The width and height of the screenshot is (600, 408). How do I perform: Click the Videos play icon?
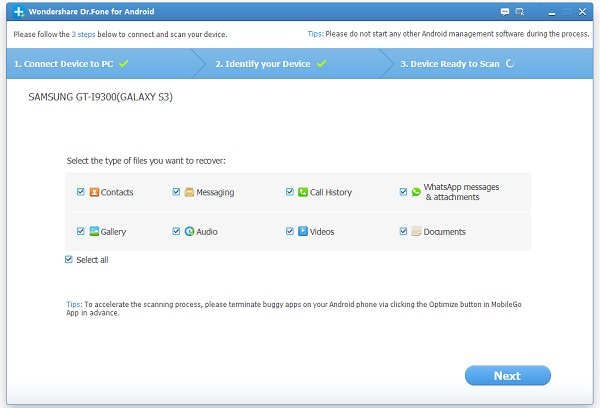[303, 231]
